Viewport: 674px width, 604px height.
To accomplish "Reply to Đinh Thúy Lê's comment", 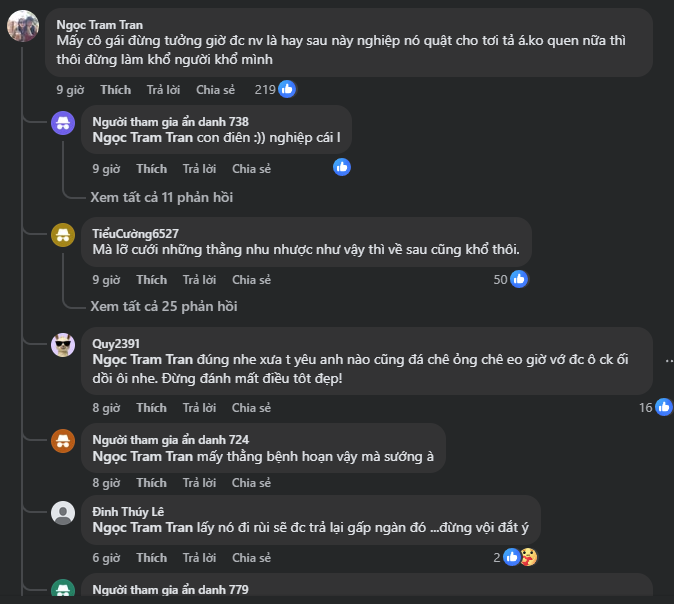I will click(x=199, y=558).
